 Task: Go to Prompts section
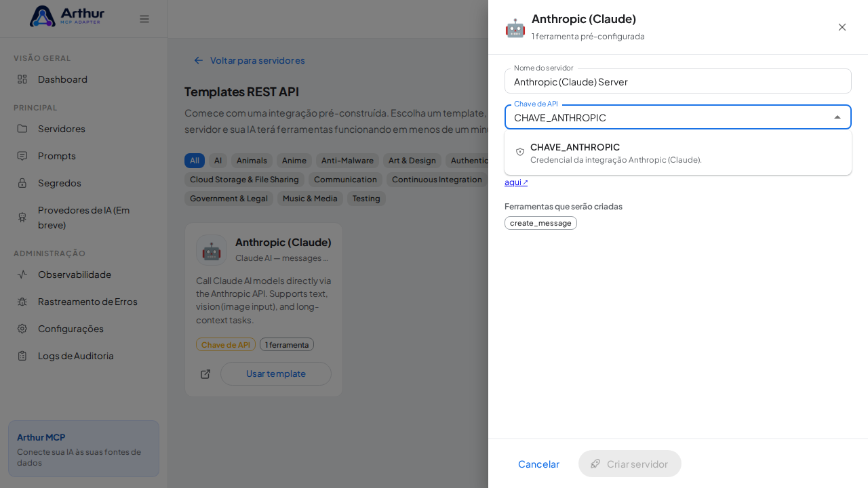point(57,156)
